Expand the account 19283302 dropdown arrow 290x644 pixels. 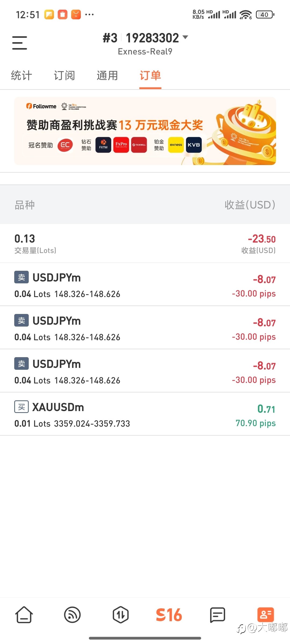click(x=185, y=37)
